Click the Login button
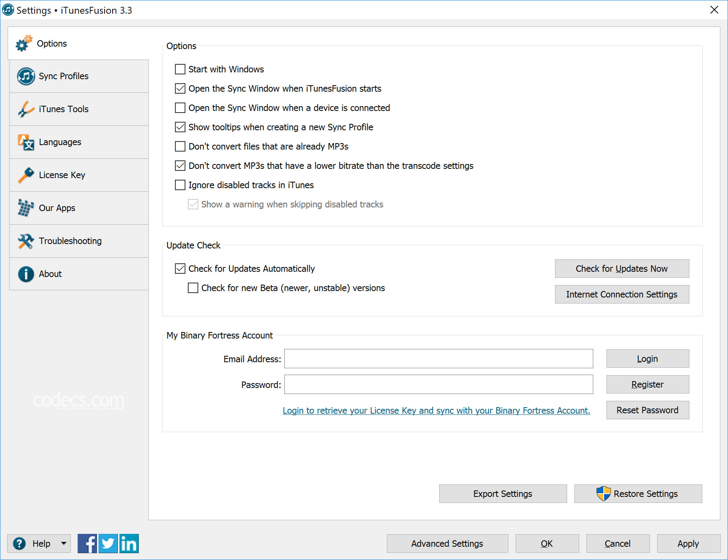This screenshot has height=560, width=728. [648, 359]
